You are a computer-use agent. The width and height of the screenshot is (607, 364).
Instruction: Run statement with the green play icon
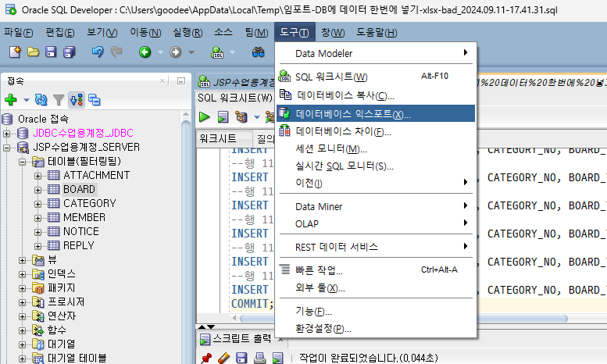[x=204, y=116]
